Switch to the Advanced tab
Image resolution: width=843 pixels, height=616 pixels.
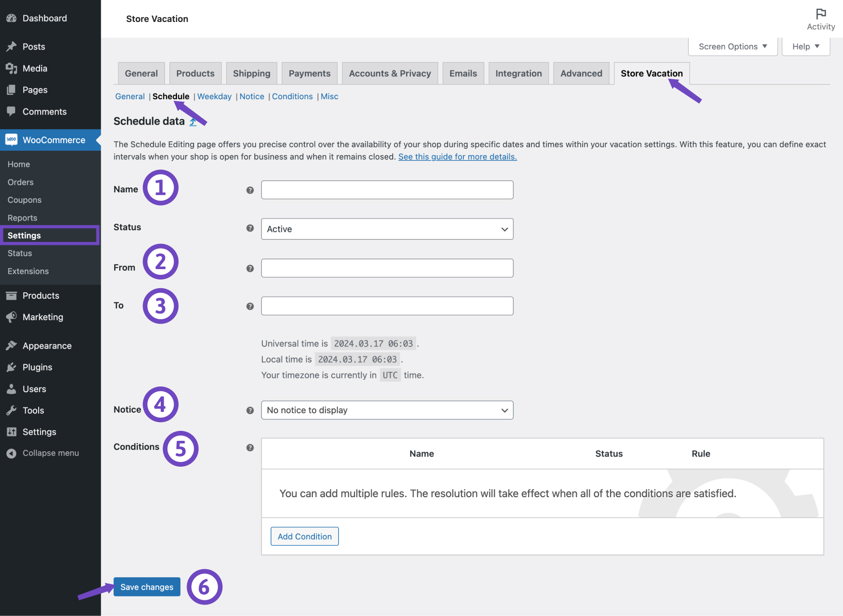tap(581, 73)
